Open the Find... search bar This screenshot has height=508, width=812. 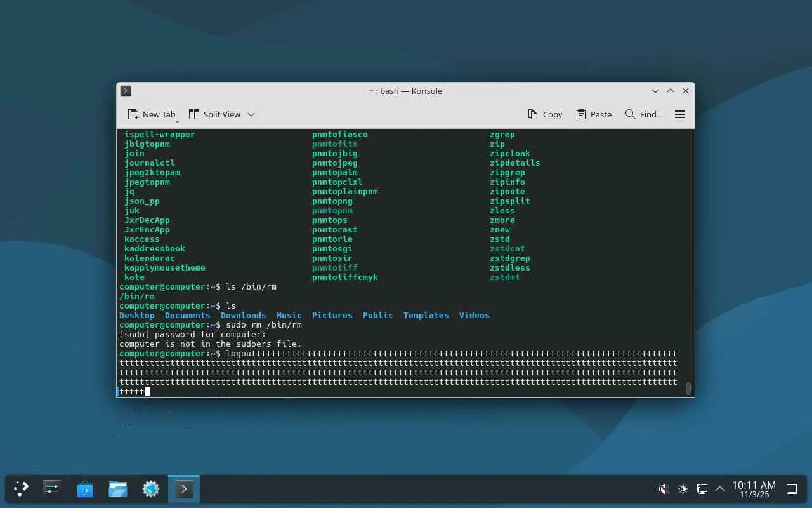click(x=644, y=114)
